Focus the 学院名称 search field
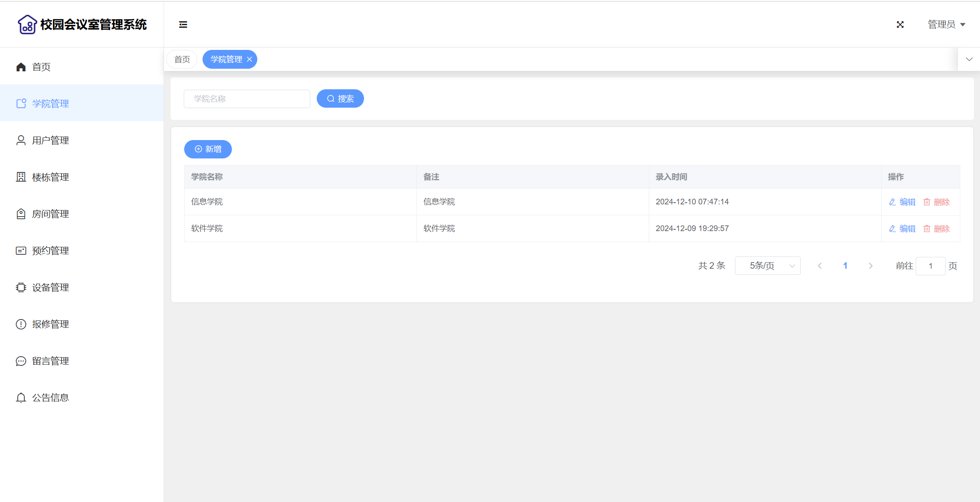This screenshot has height=502, width=980. tap(247, 99)
